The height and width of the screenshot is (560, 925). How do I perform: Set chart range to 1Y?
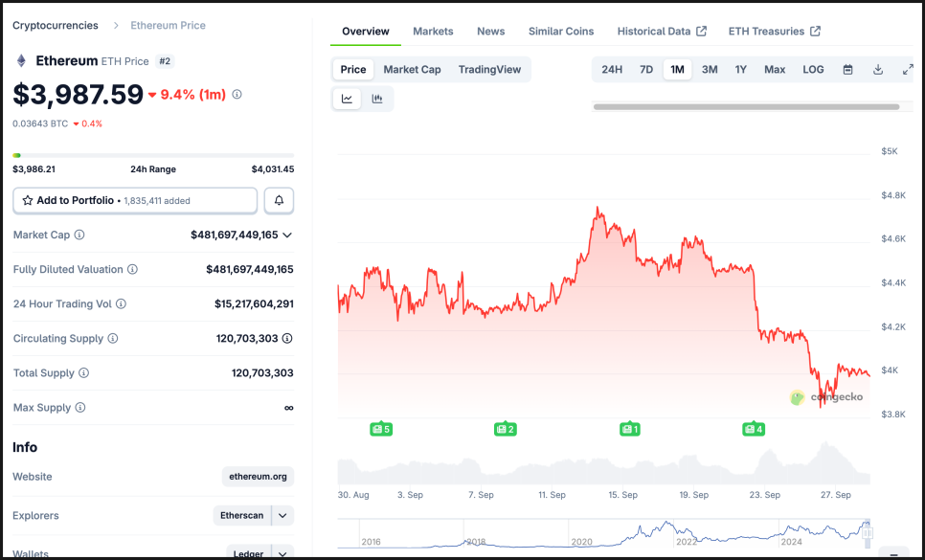coord(741,70)
